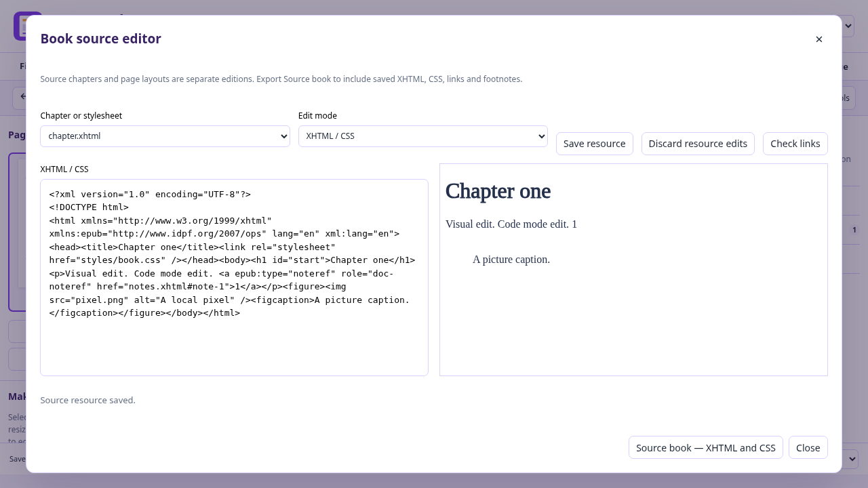This screenshot has height=488, width=868.
Task: Focus the XHTML / CSS code editor
Action: tap(234, 277)
